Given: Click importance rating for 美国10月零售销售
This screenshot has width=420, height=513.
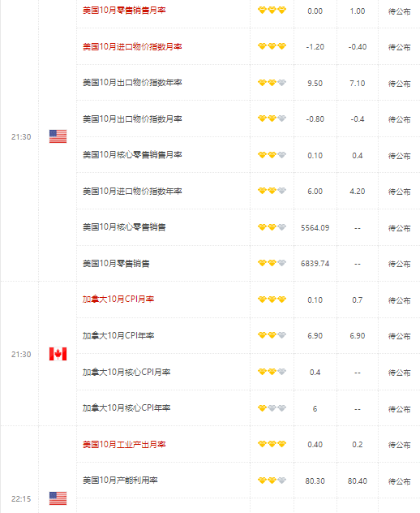Looking at the screenshot, I should [272, 263].
